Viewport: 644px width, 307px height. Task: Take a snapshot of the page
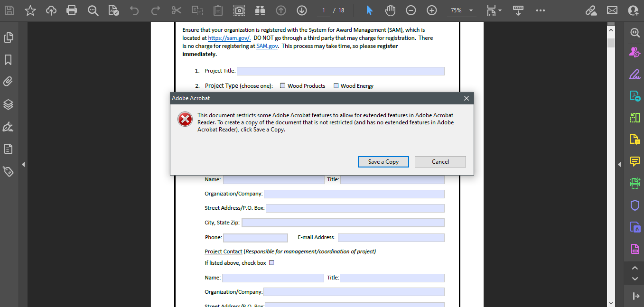click(x=239, y=10)
